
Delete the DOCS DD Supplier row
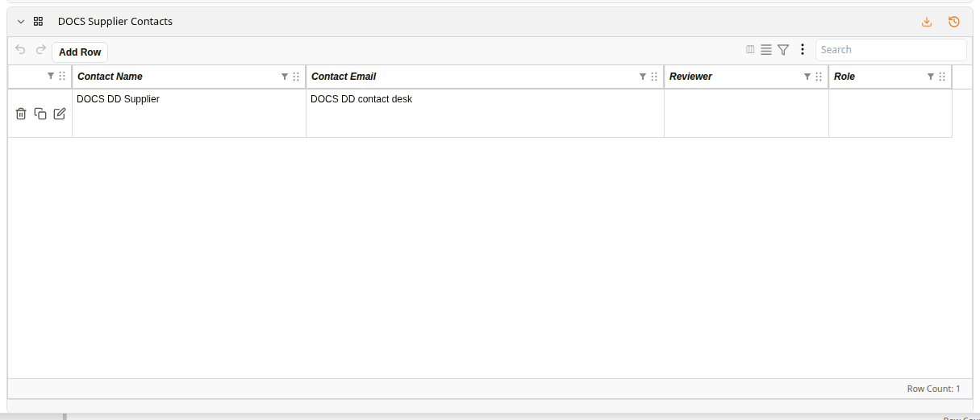21,114
